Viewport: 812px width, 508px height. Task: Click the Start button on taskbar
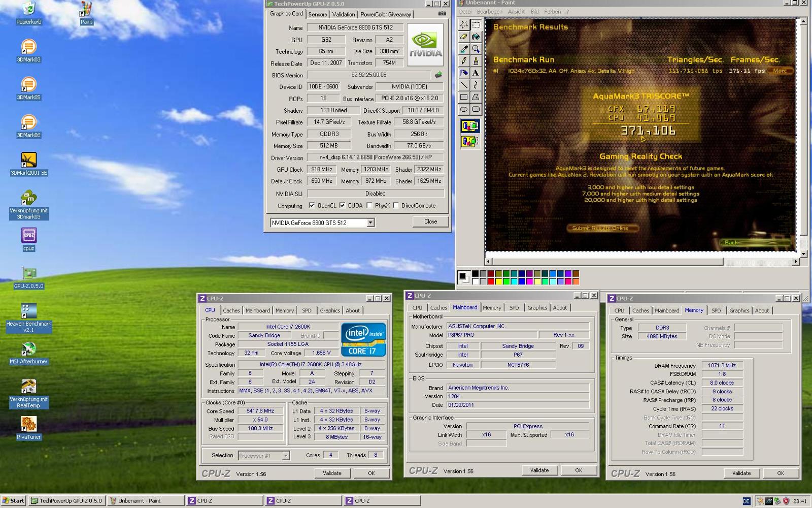(x=13, y=500)
